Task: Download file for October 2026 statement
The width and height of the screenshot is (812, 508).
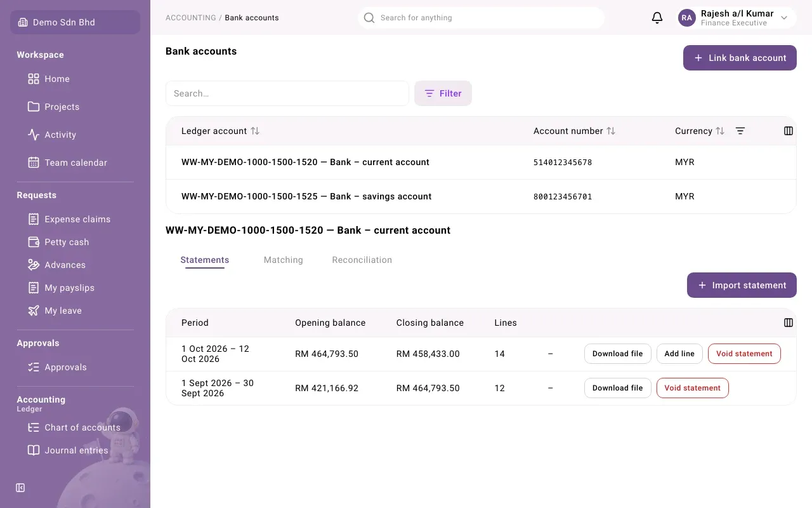Action: click(x=618, y=354)
